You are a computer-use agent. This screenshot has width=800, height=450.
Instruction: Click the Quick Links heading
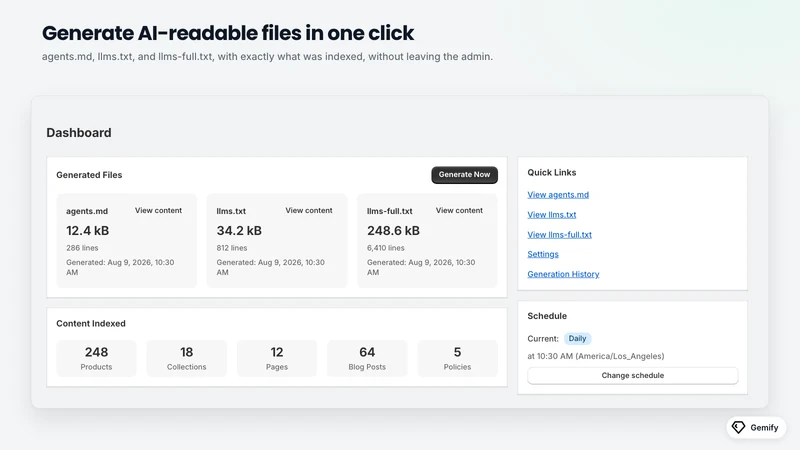point(552,172)
